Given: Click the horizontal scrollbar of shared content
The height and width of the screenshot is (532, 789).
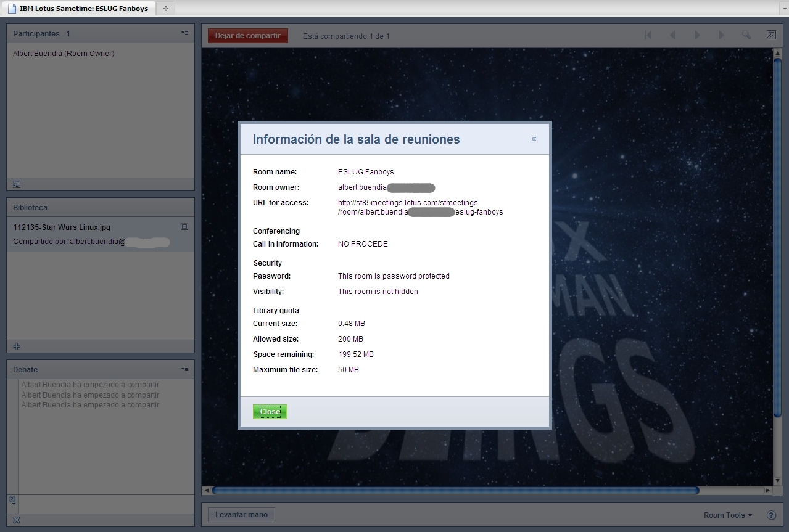Looking at the screenshot, I should (455, 491).
